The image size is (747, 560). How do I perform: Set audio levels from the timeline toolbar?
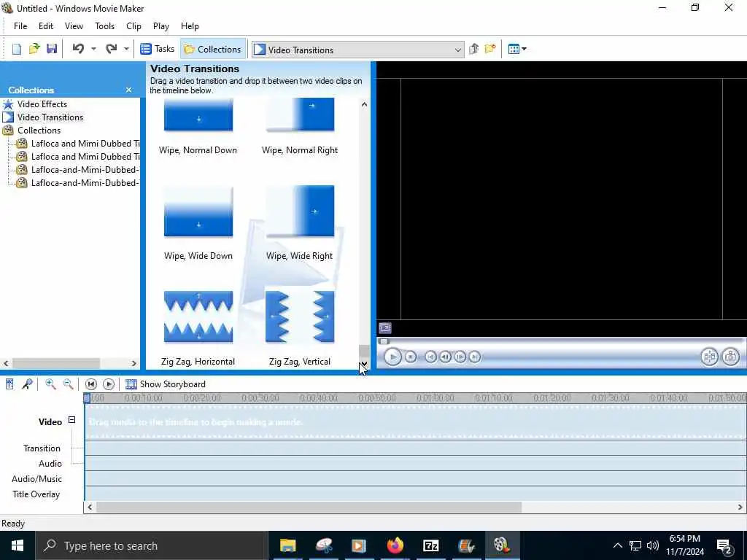point(9,384)
